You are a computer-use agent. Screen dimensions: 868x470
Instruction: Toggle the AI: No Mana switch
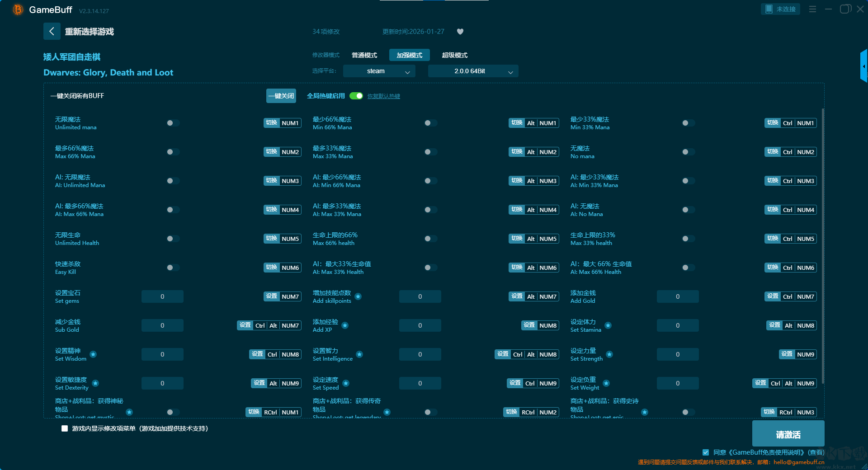(x=688, y=210)
